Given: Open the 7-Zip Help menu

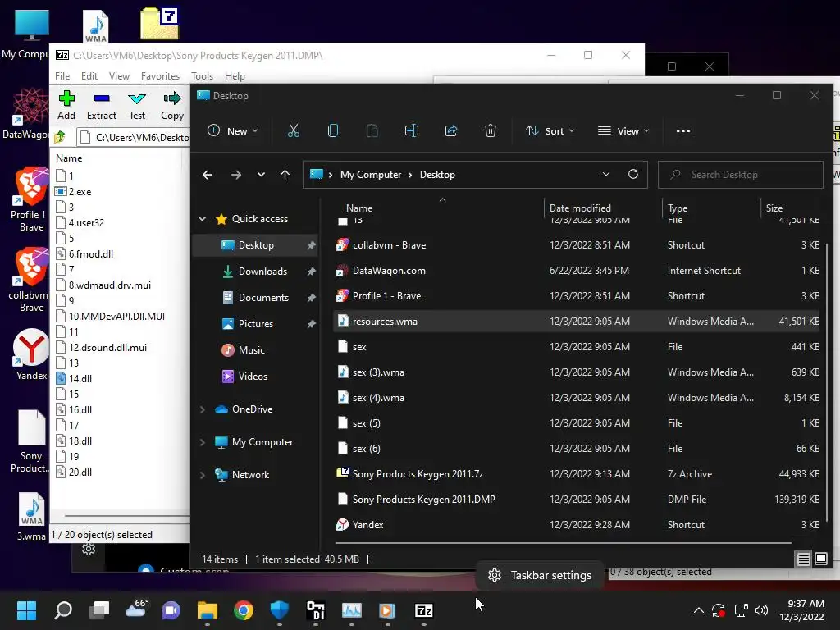Looking at the screenshot, I should [x=235, y=76].
